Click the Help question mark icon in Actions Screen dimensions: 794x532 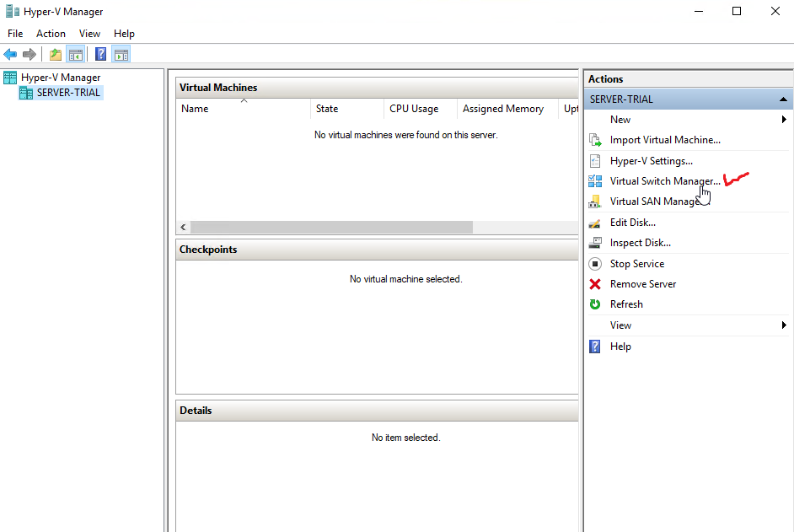click(595, 347)
